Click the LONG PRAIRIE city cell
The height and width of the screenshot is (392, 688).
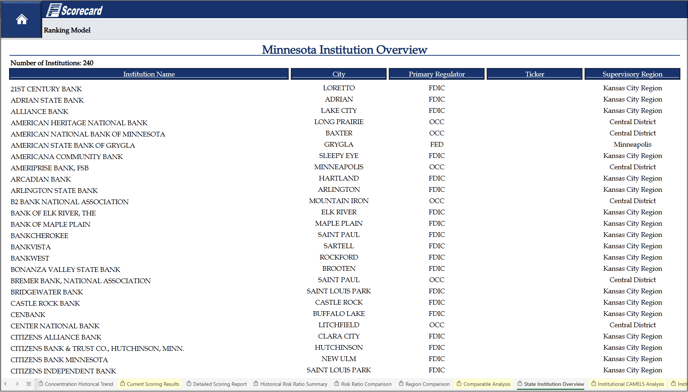coord(339,122)
